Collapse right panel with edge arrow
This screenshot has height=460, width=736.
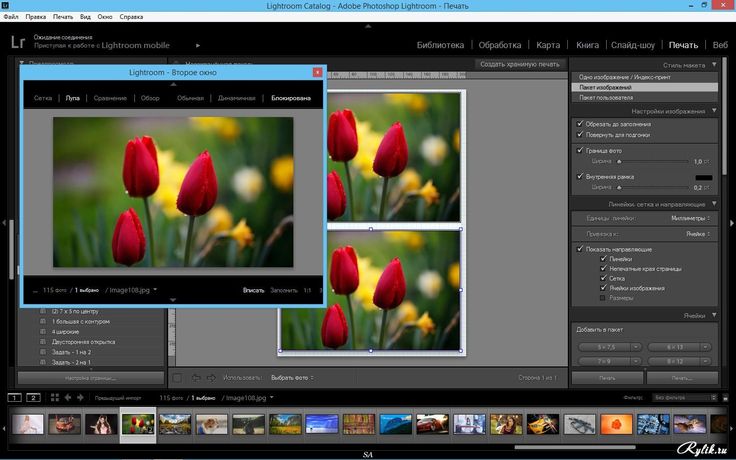[732, 223]
